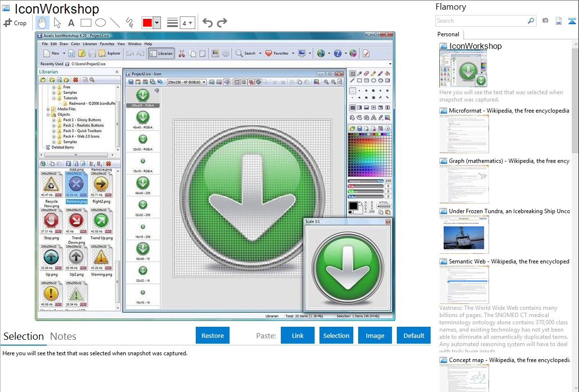Toggle the Librarian panel button
Screen dimensions: 579x392
click(x=161, y=54)
